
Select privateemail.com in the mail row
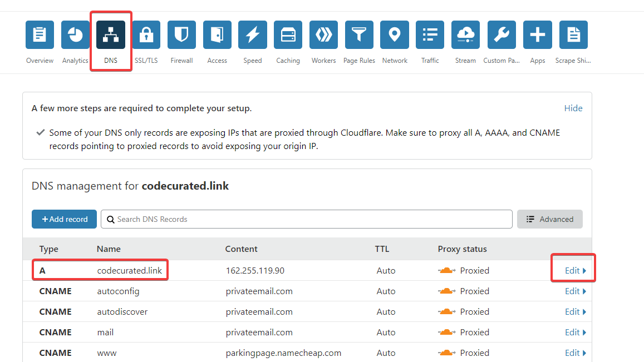coord(259,332)
